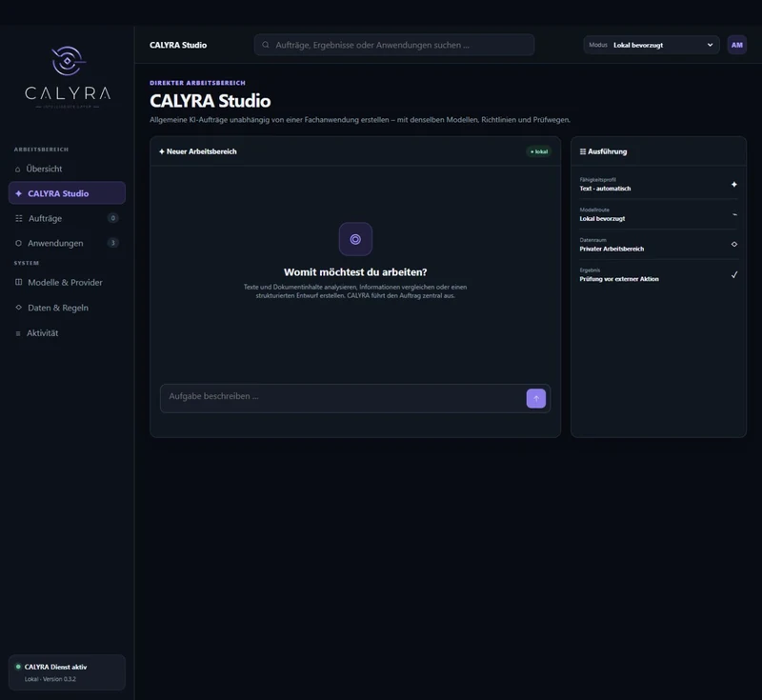Click the lines icon beside Aktivität
The width and height of the screenshot is (762, 700).
point(18,333)
